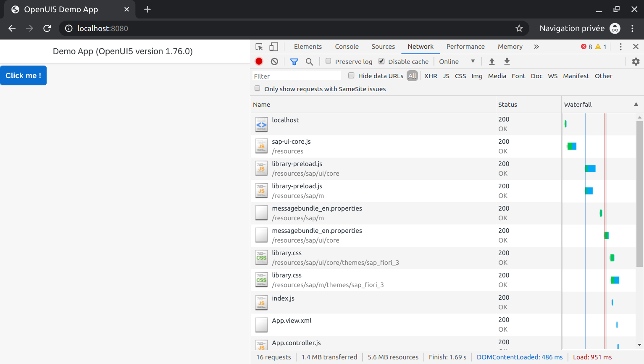Switch to the Performance tab

465,47
